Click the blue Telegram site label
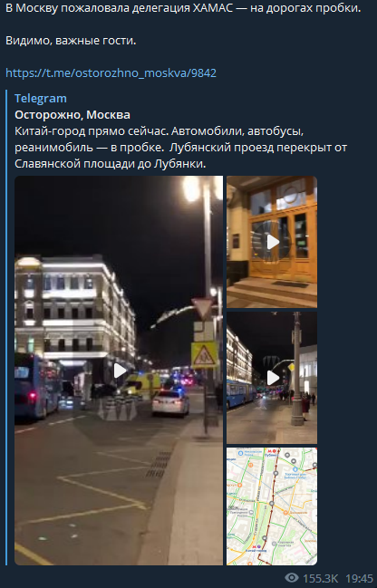Viewport: 377px width, 588px height. (x=41, y=98)
